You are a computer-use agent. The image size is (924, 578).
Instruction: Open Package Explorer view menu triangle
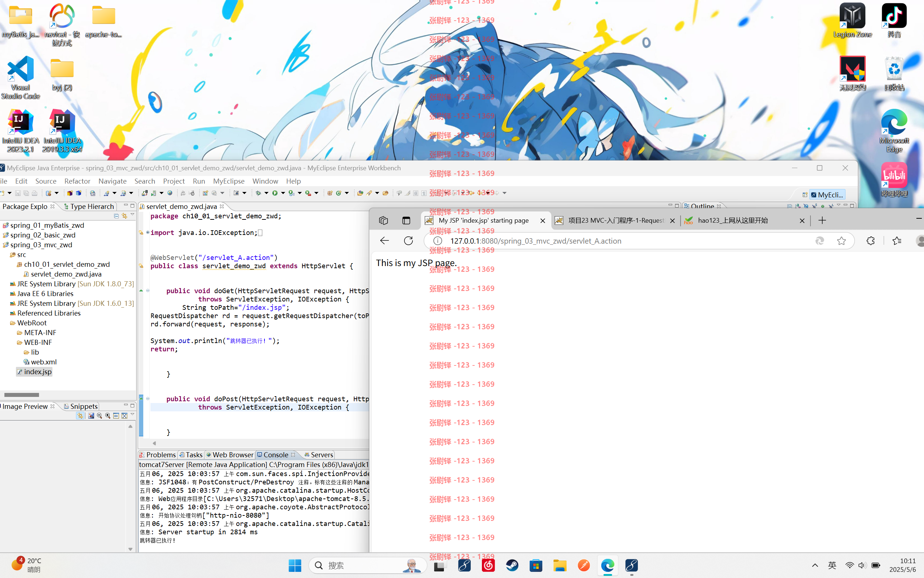132,215
